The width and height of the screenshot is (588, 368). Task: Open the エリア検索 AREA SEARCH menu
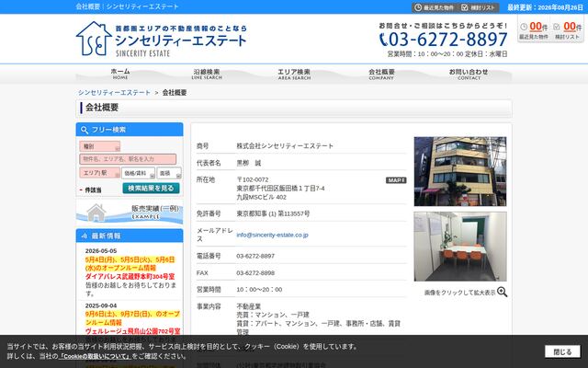pyautogui.click(x=294, y=74)
